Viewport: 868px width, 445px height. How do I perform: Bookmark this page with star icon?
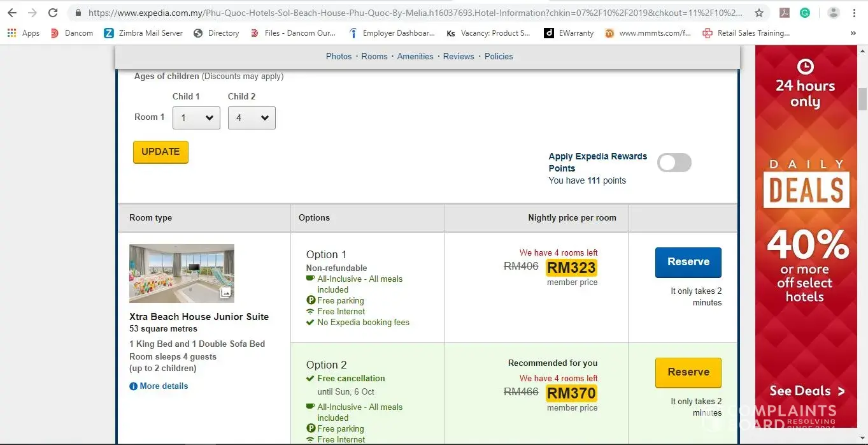tap(759, 13)
